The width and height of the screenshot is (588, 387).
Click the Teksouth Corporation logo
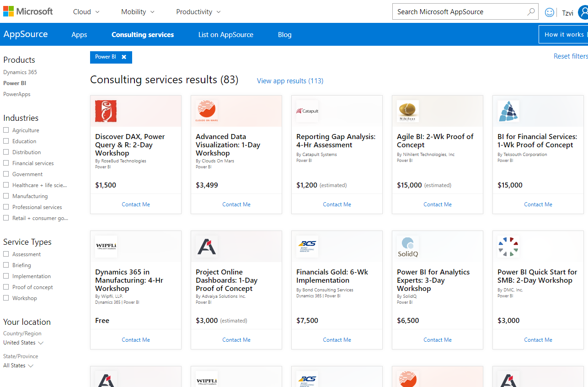pos(508,111)
